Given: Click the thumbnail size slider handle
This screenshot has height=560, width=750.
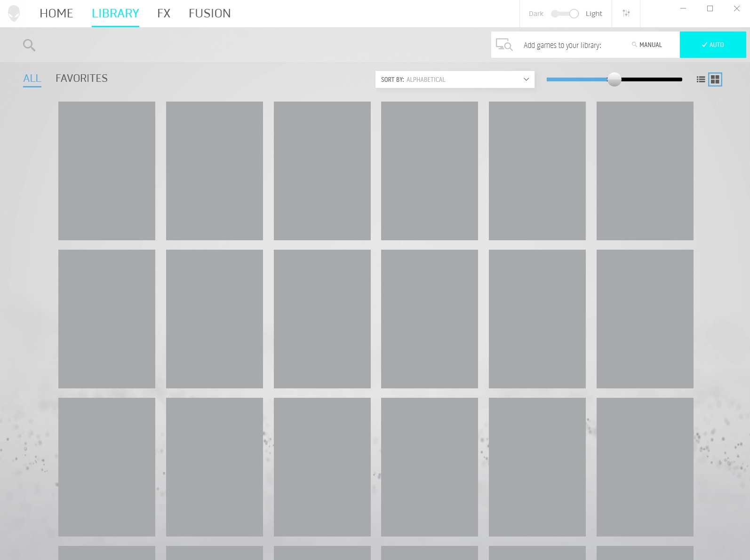Looking at the screenshot, I should 614,79.
